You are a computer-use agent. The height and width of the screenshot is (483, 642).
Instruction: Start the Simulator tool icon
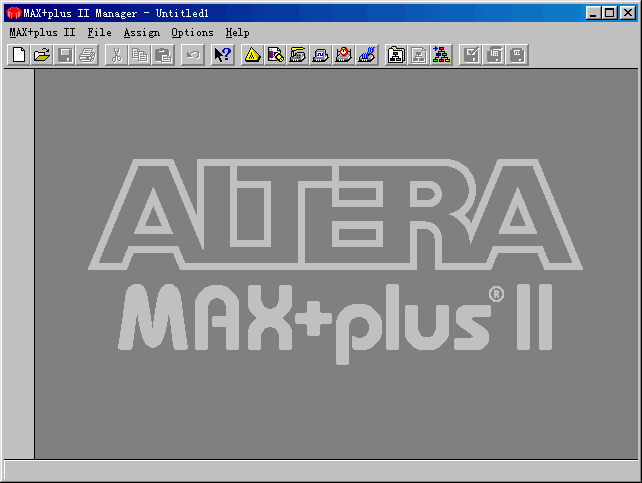pyautogui.click(x=321, y=55)
